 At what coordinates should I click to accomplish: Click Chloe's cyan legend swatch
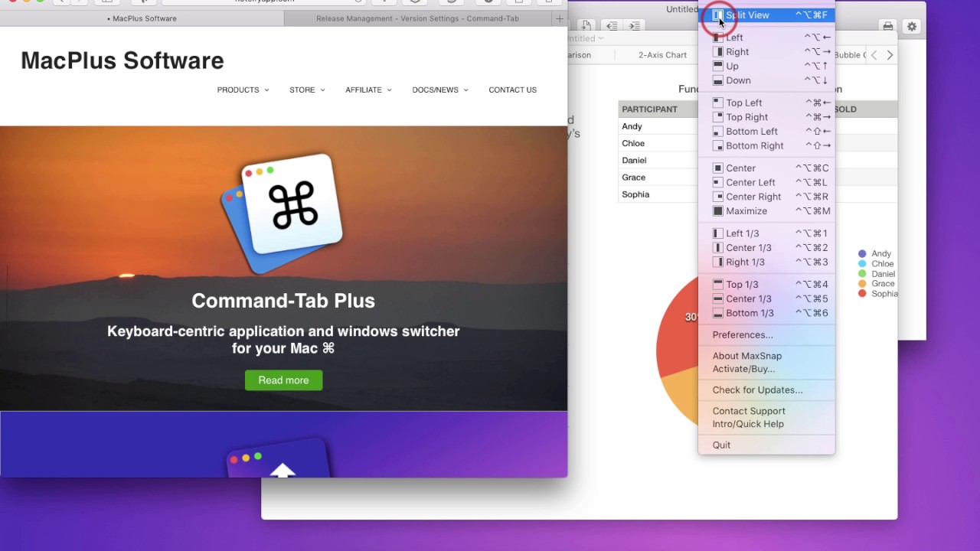(x=862, y=264)
